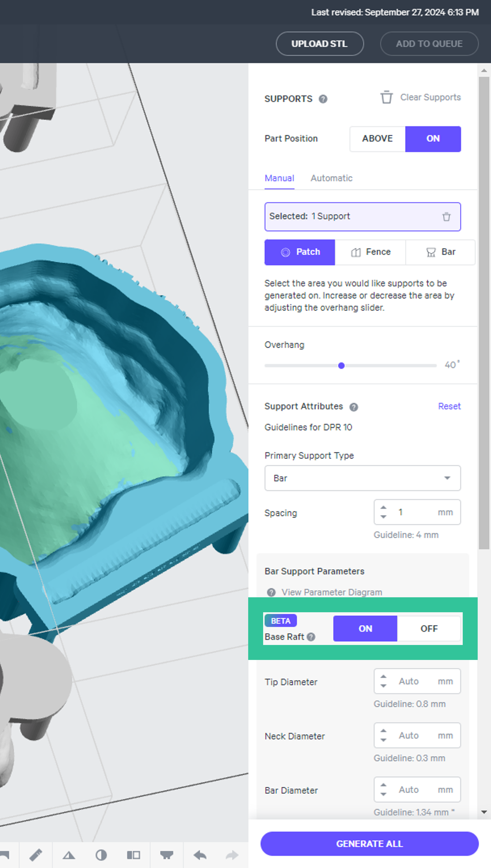This screenshot has width=491, height=868.
Task: Click the GENERATE ALL button
Action: [370, 844]
